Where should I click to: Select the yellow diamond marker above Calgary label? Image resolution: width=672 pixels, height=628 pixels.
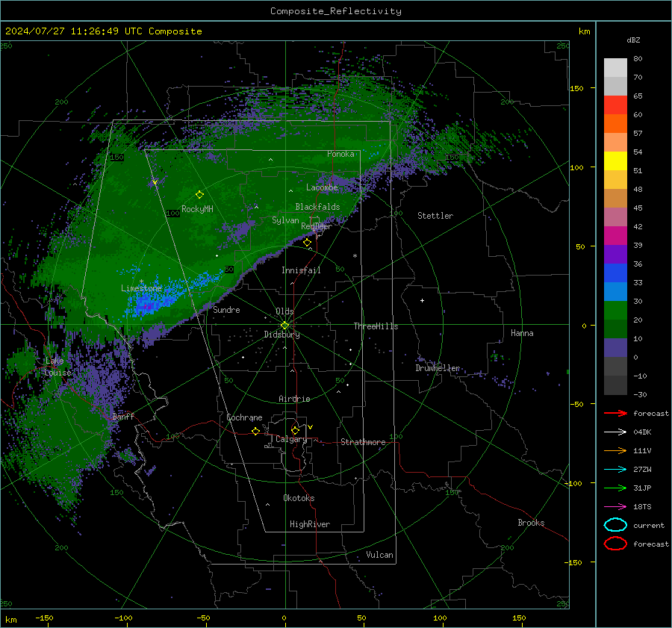click(x=295, y=430)
